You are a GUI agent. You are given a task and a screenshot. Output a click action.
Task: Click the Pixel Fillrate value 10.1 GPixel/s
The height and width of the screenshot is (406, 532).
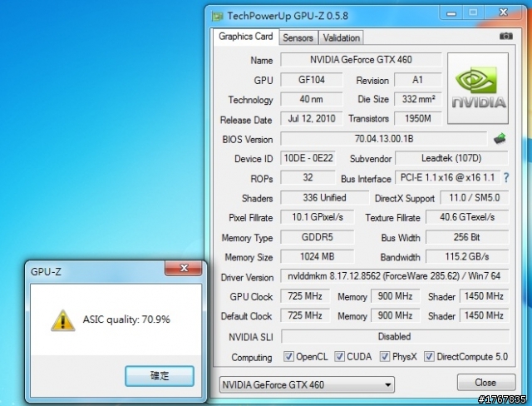point(318,217)
